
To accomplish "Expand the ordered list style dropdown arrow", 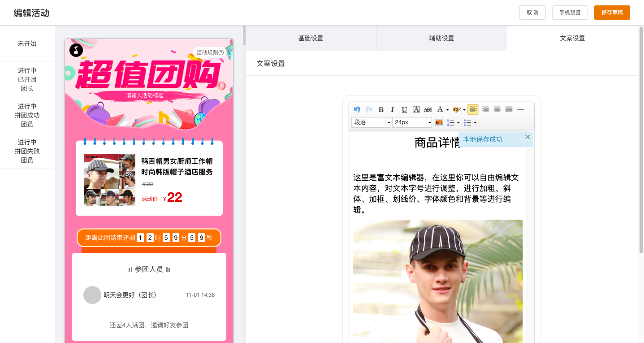I will 458,122.
